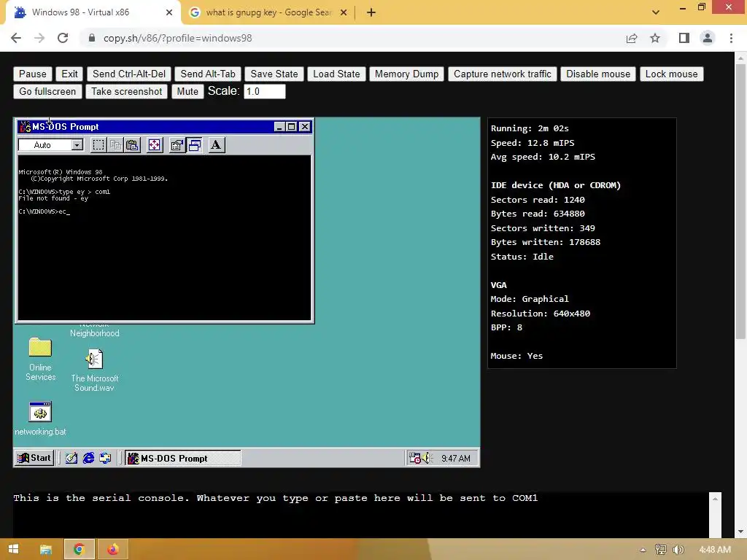Viewport: 747px width, 560px height.
Task: Select The Microsoft Sound.wav desktop file
Action: point(94,370)
